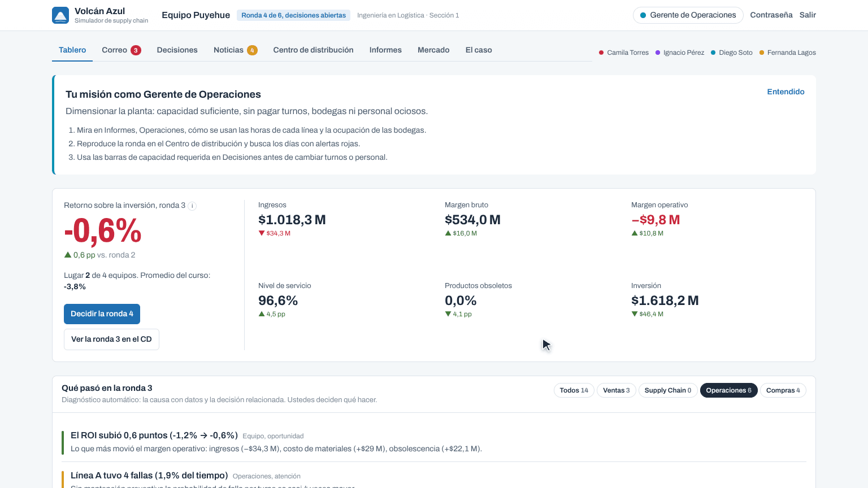The width and height of the screenshot is (868, 488).
Task: Click the Margen bruto value $534,0 M
Action: pyautogui.click(x=472, y=220)
